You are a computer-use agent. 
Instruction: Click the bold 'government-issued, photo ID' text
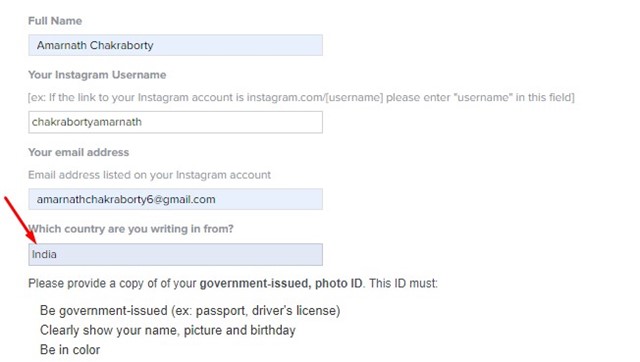281,283
